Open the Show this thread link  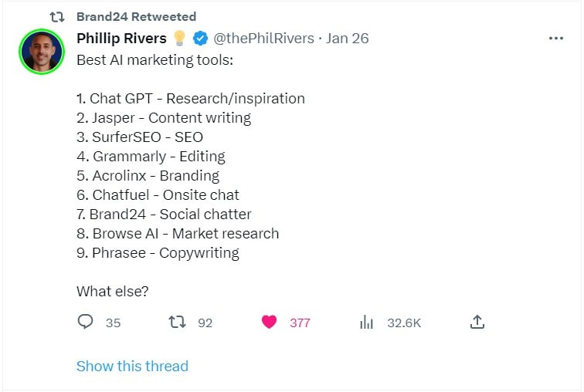132,366
